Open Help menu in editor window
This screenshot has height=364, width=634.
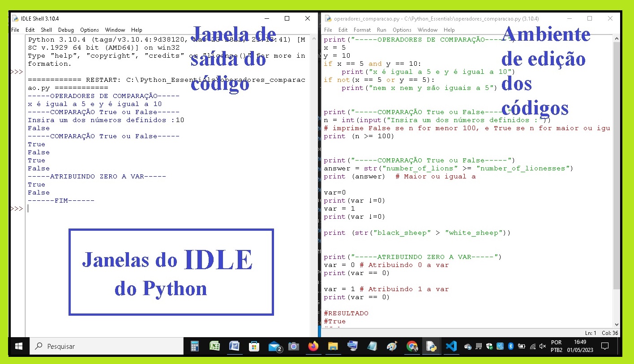pos(449,30)
